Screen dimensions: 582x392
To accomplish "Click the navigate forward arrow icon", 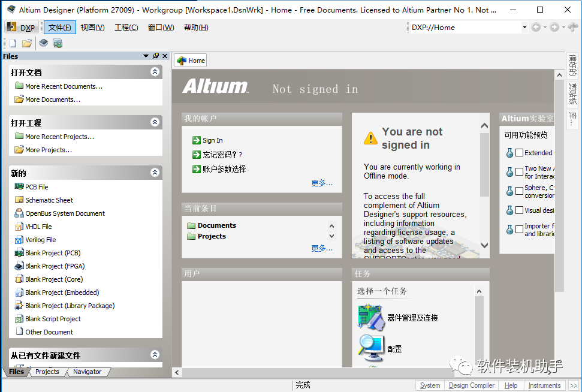I will coord(554,27).
